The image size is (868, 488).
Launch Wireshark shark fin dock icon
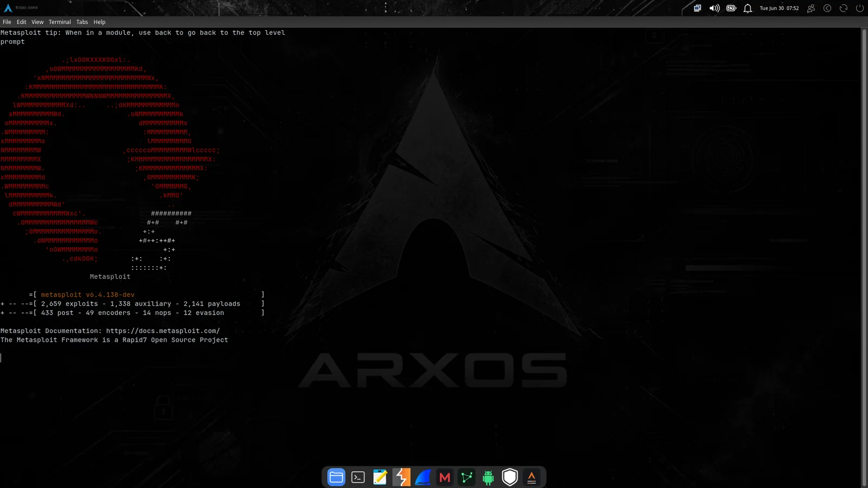(423, 477)
